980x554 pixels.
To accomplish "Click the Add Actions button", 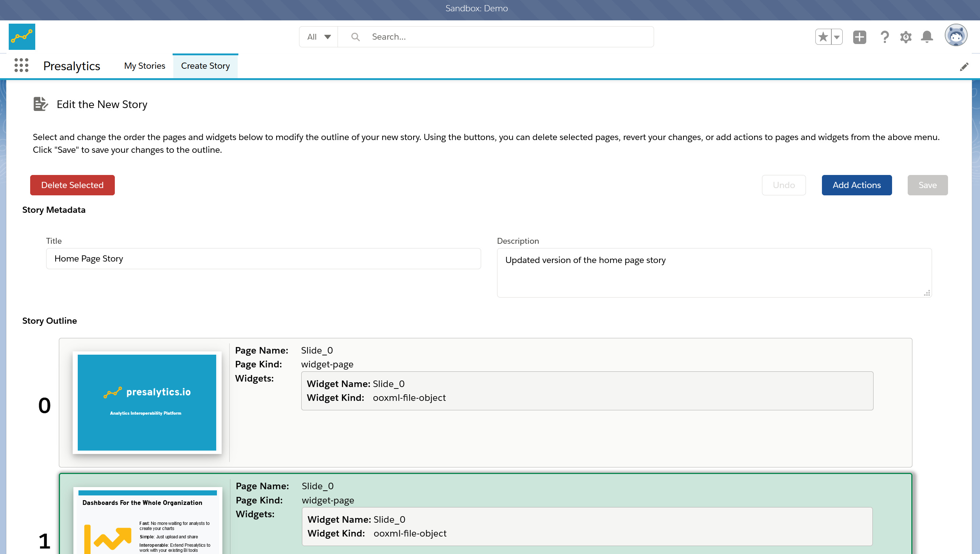I will click(x=856, y=185).
